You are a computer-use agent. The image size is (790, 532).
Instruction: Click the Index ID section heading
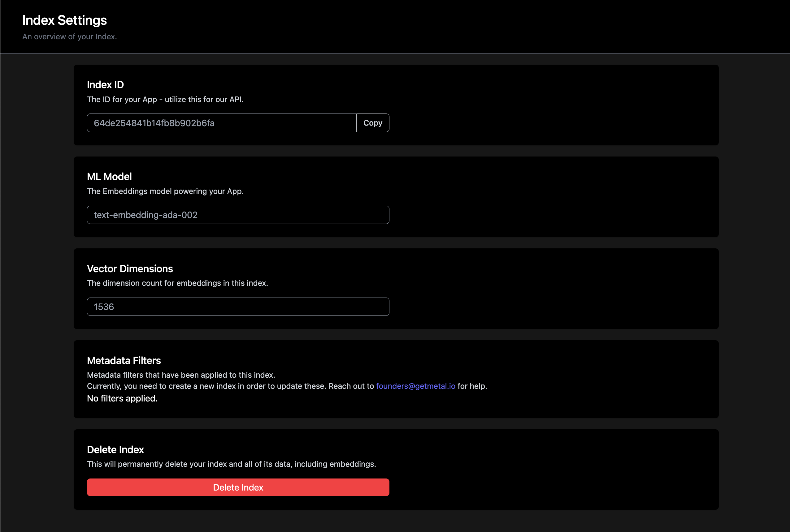(x=105, y=85)
